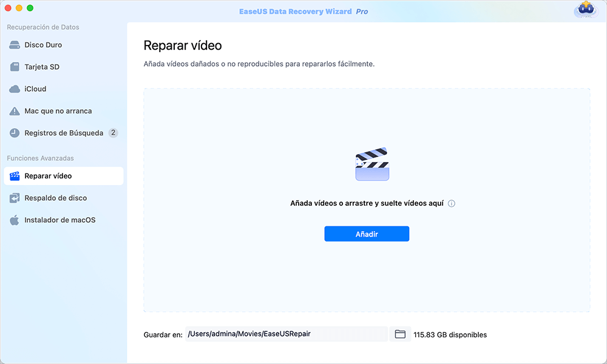This screenshot has width=607, height=364.
Task: Go to the iCloud recovery section
Action: click(x=64, y=89)
